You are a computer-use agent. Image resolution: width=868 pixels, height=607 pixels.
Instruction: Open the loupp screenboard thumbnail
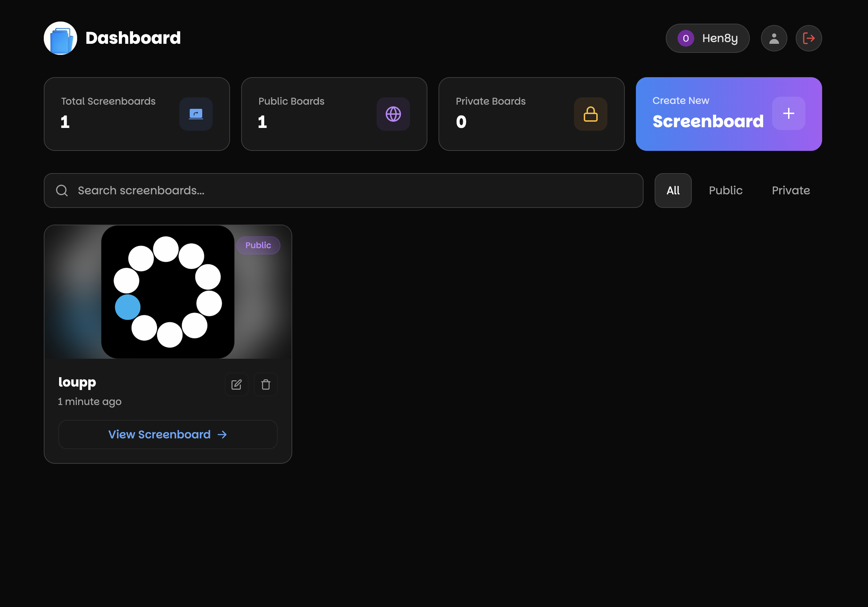tap(168, 292)
